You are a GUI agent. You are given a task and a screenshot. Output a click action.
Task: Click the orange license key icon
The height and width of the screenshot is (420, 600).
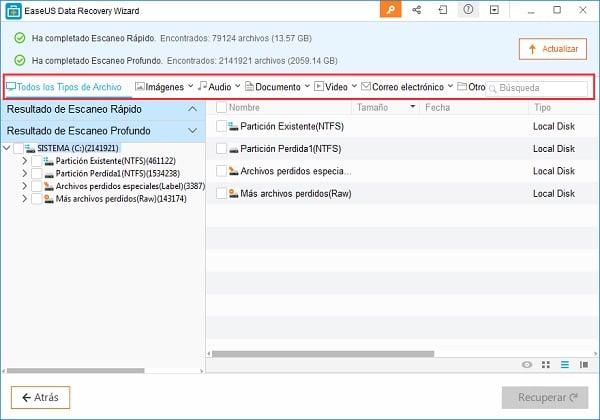[390, 10]
